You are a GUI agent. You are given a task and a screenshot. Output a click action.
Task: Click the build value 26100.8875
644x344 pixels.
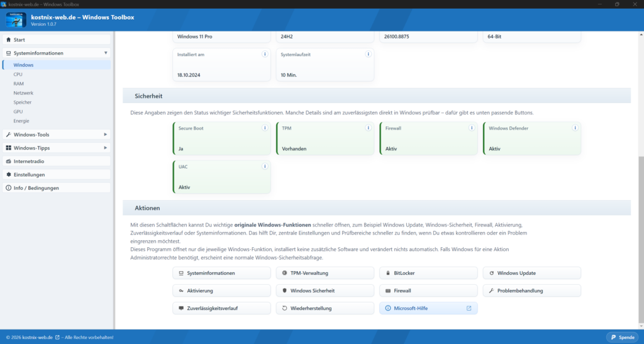point(396,36)
